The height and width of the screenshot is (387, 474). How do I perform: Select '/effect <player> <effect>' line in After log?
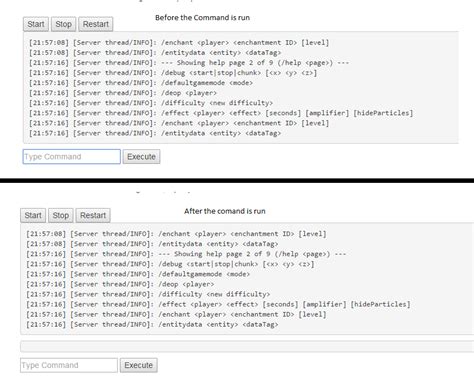(218, 304)
